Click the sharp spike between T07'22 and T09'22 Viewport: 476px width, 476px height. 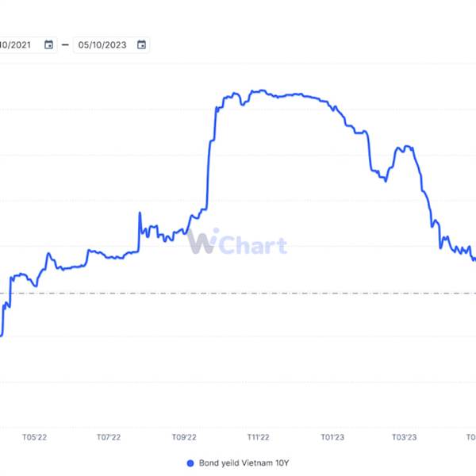[x=140, y=213]
